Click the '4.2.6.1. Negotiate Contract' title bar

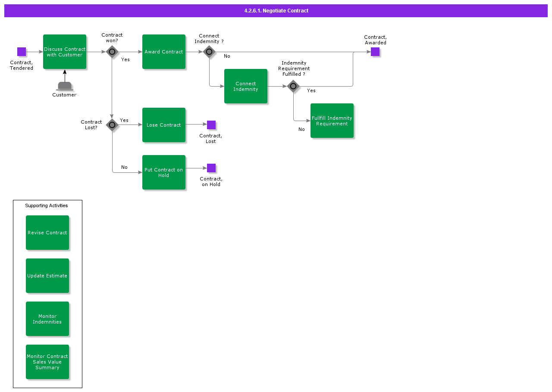pos(276,11)
